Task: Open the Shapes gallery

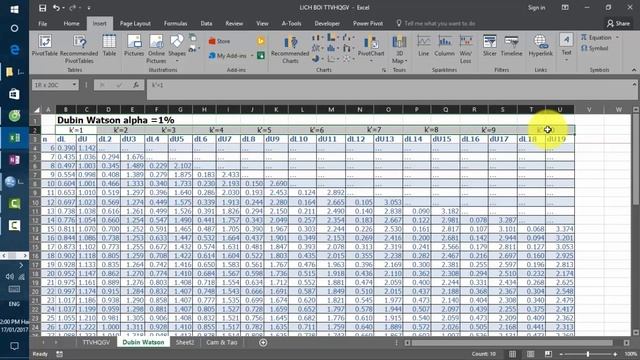Action: tap(177, 48)
